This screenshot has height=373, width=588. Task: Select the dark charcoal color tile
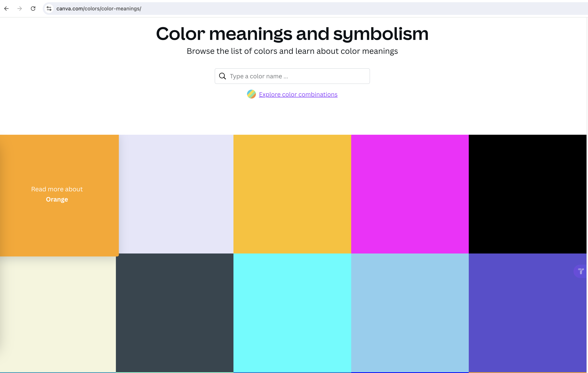[x=175, y=313]
